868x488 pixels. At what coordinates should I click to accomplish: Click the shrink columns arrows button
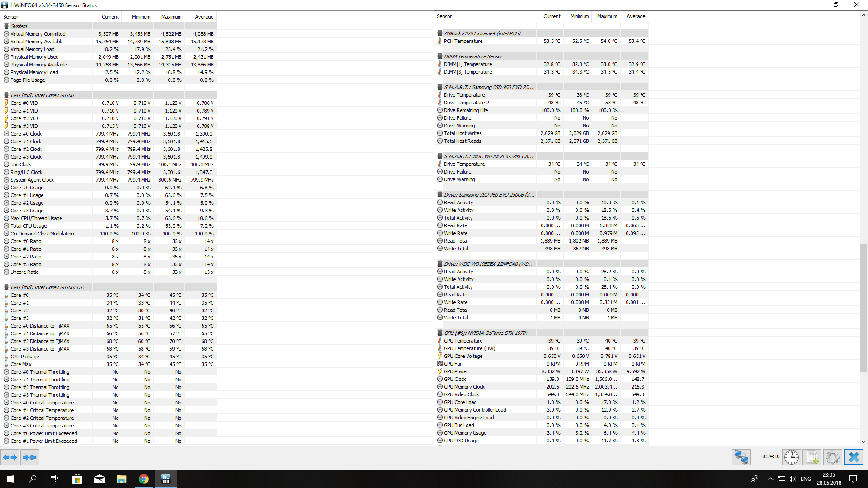29,457
